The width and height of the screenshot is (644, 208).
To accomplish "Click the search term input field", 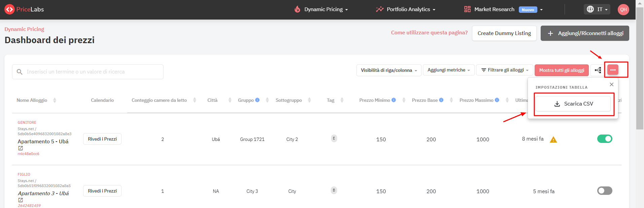I will pyautogui.click(x=88, y=72).
